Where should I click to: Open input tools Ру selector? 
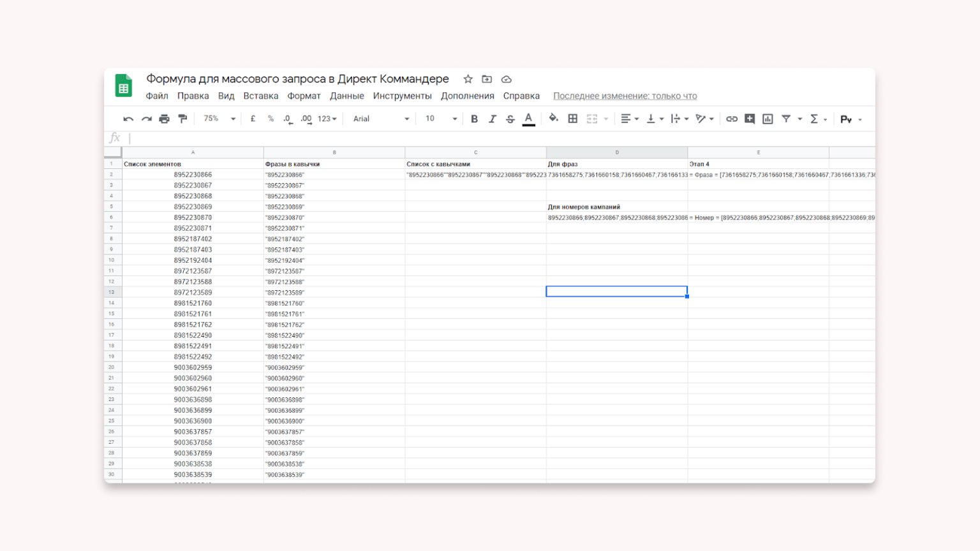point(851,119)
